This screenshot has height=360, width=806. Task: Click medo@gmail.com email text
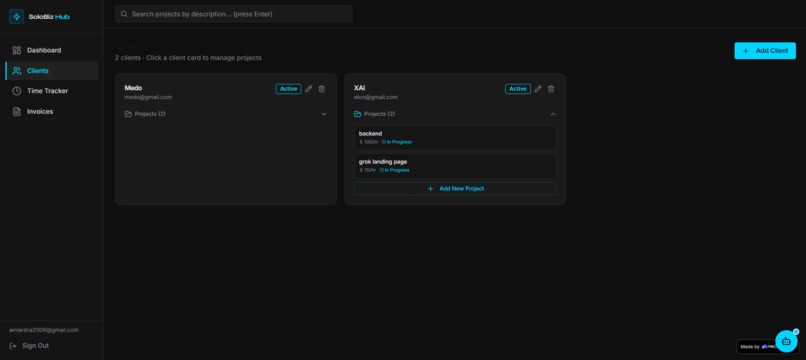pyautogui.click(x=148, y=97)
